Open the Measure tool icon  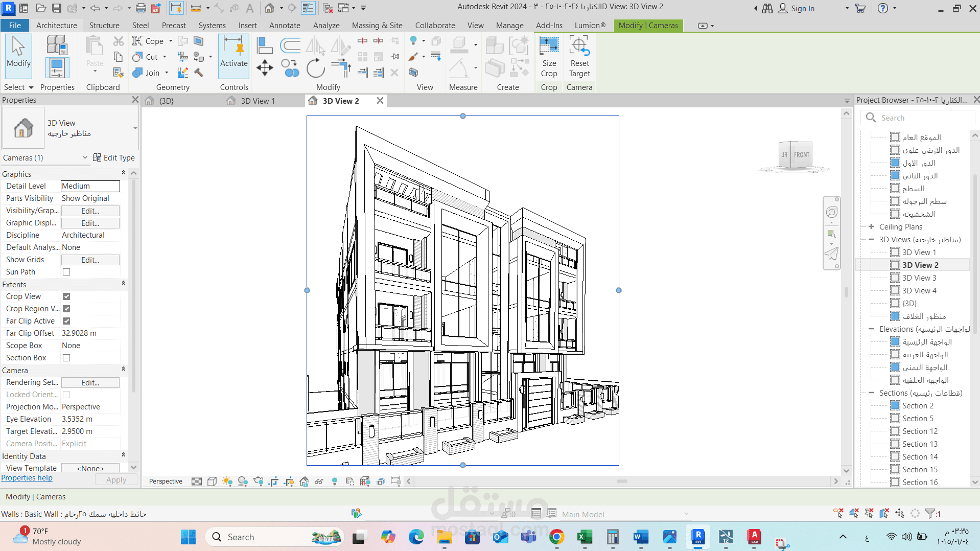(459, 46)
